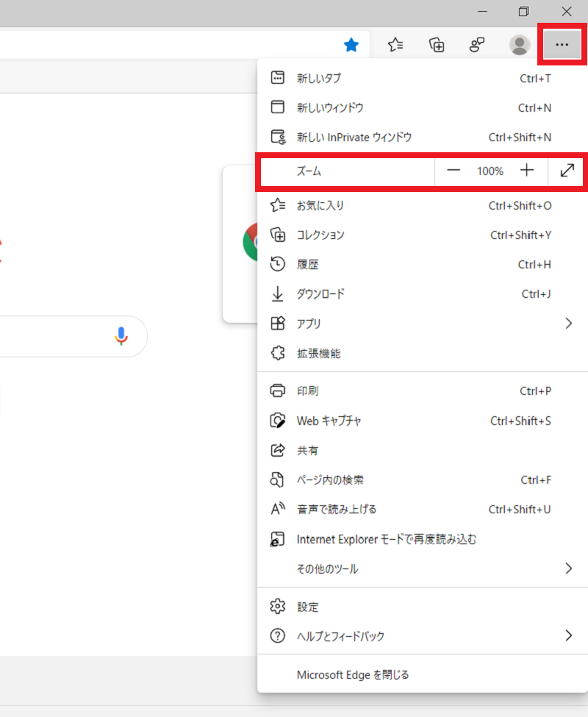Screen dimensions: 588x717
Task: Start Web キャプチャ from the menu
Action: 423,421
